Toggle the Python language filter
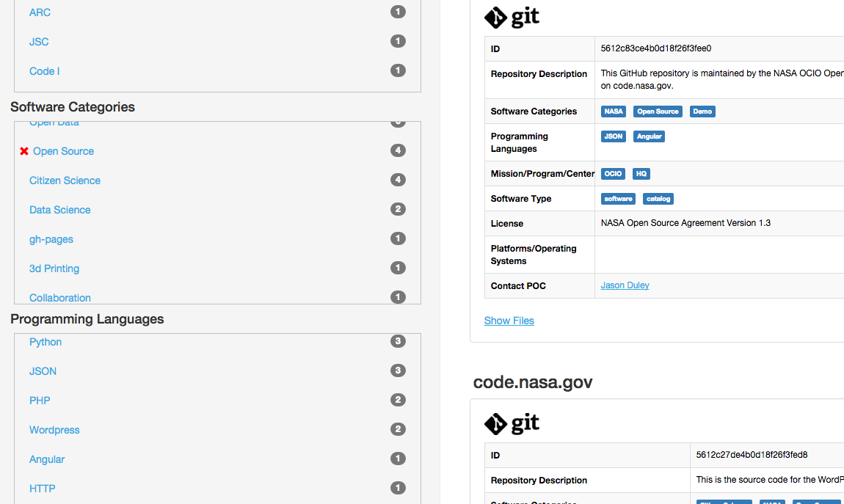This screenshot has height=504, width=844. [x=45, y=342]
